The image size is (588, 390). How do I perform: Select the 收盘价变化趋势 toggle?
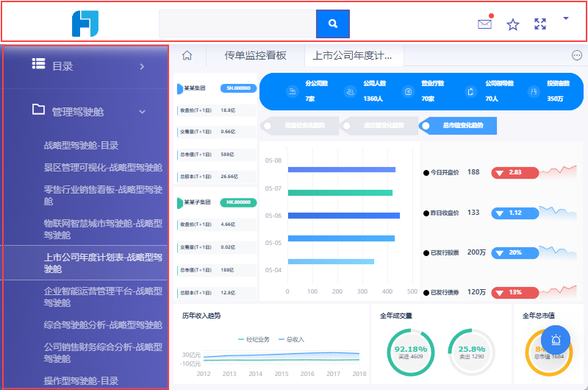pyautogui.click(x=299, y=126)
